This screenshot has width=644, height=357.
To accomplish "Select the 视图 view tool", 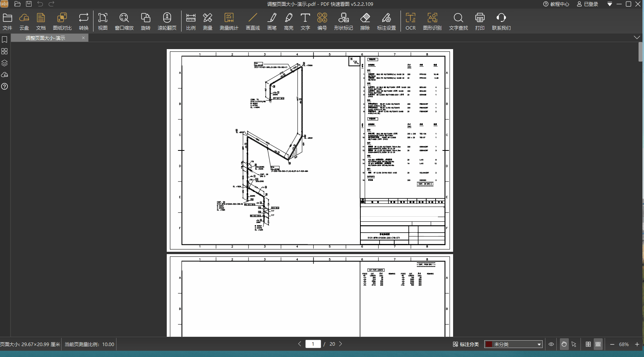I will (x=103, y=21).
